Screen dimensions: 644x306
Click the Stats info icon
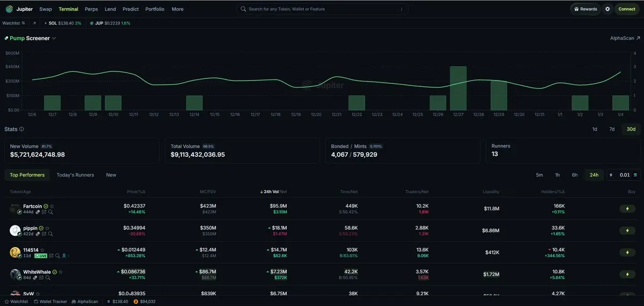point(21,129)
